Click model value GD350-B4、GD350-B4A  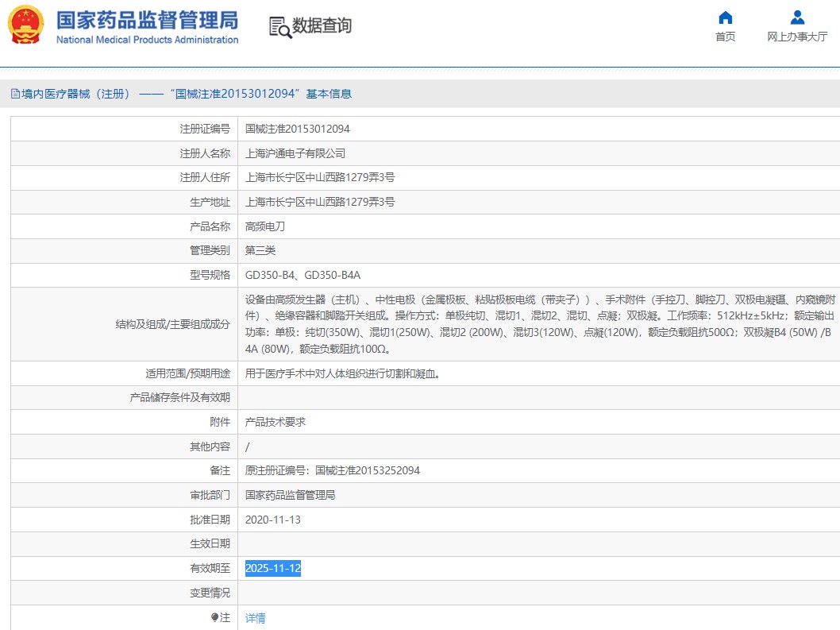pos(302,275)
